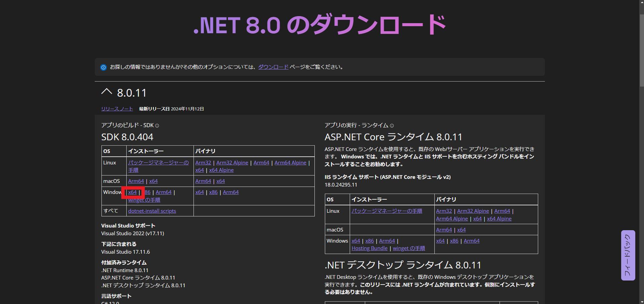Download SDK Linux x64 Alpine binary
This screenshot has width=644, height=304.
pyautogui.click(x=221, y=170)
